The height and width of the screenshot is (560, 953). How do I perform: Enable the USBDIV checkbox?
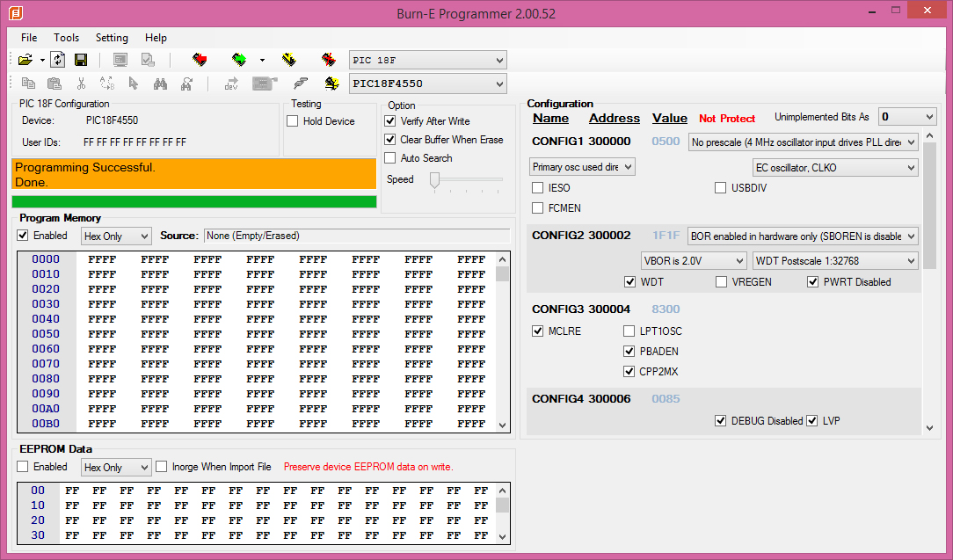[720, 188]
